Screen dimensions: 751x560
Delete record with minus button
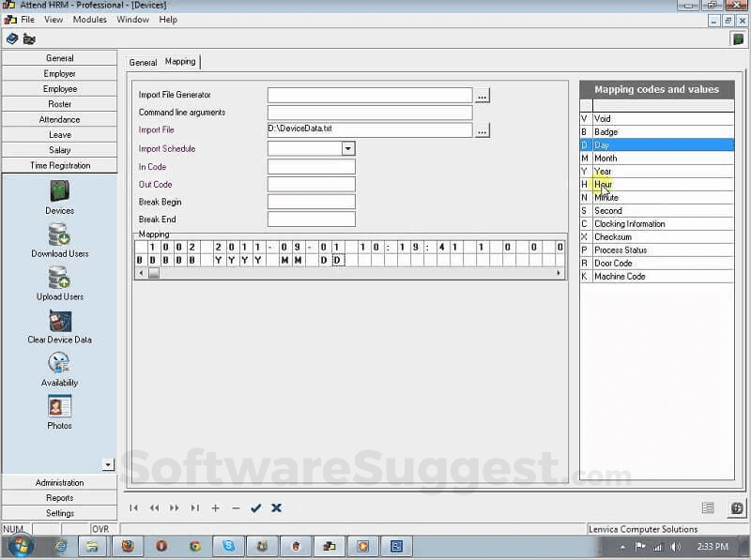(x=236, y=507)
